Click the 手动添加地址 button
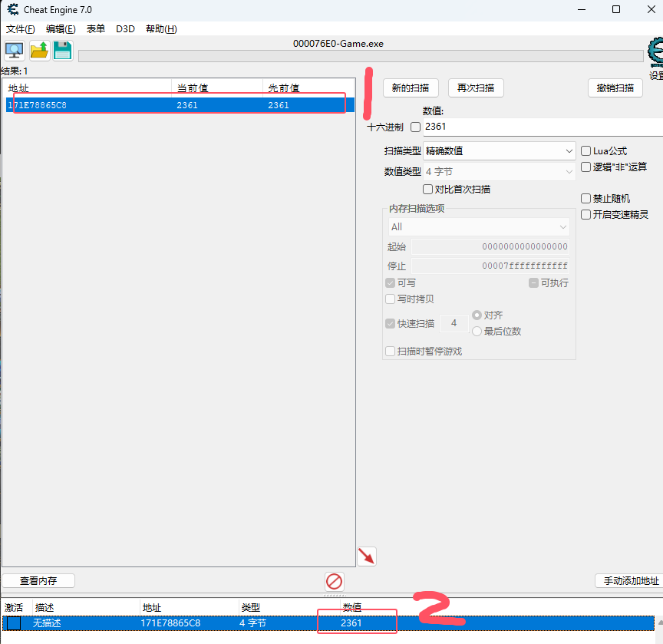The image size is (663, 644). point(629,580)
